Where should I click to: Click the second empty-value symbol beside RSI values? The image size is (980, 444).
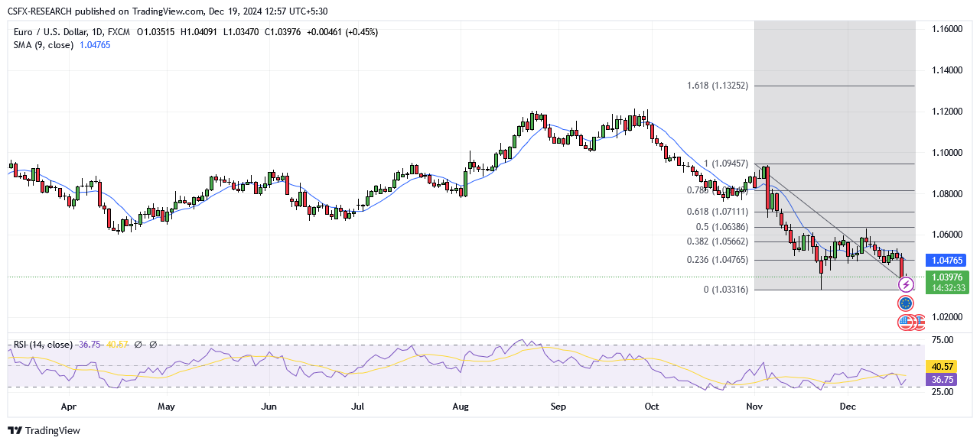pos(153,345)
